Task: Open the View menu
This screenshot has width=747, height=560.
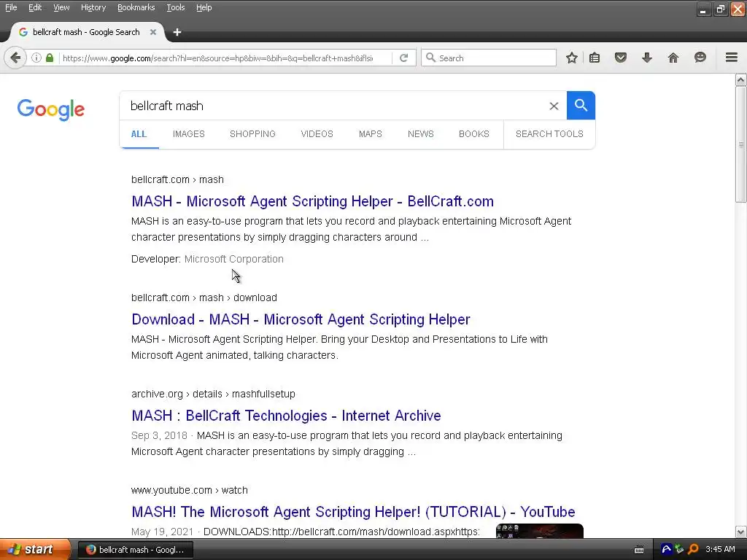Action: pyautogui.click(x=61, y=7)
